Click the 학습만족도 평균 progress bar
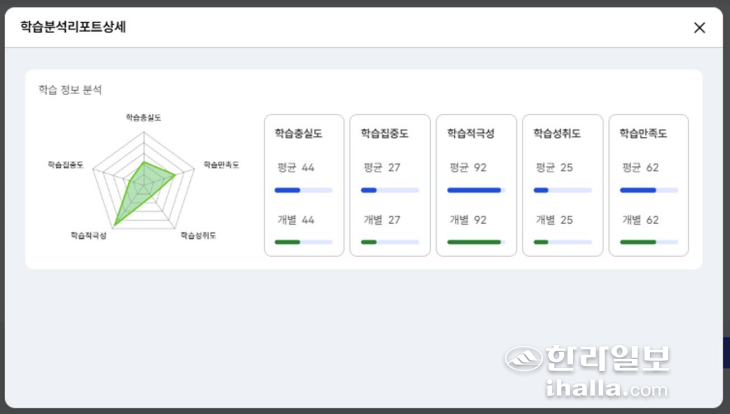Viewport: 730px width, 414px height. point(648,190)
